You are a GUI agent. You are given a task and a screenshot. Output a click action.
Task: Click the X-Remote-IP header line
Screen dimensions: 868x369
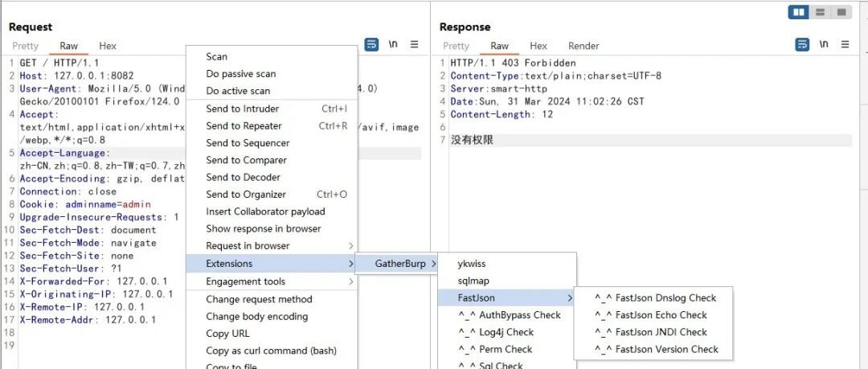pyautogui.click(x=83, y=307)
